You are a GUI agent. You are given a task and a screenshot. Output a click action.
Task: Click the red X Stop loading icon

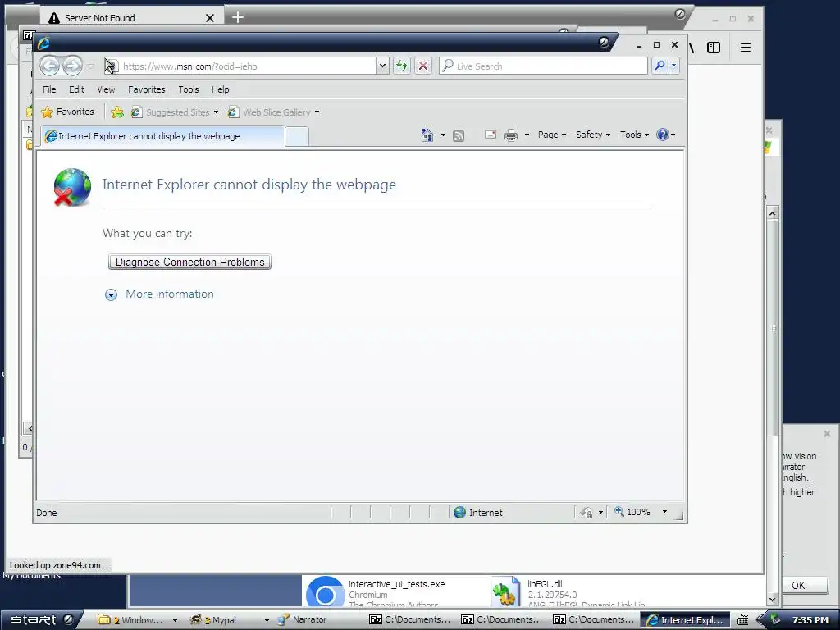[x=423, y=66]
